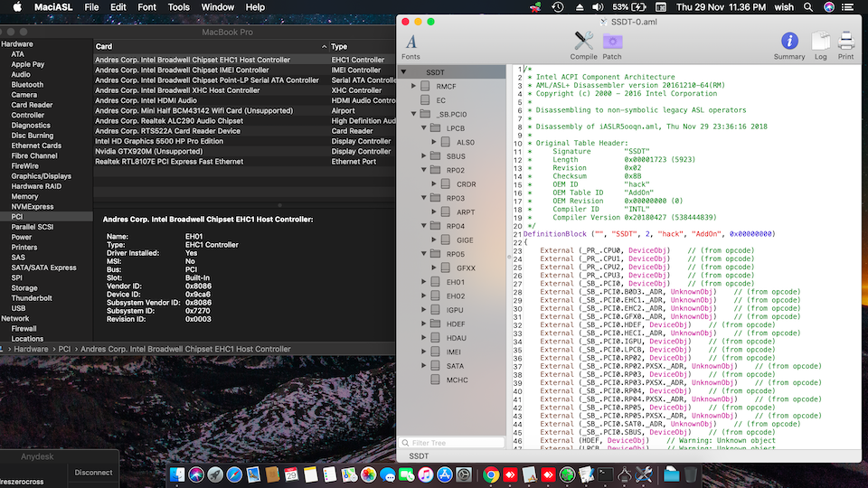Screen dimensions: 868x488
Task: Expand the HDEF tree node
Action: pyautogui.click(x=424, y=324)
